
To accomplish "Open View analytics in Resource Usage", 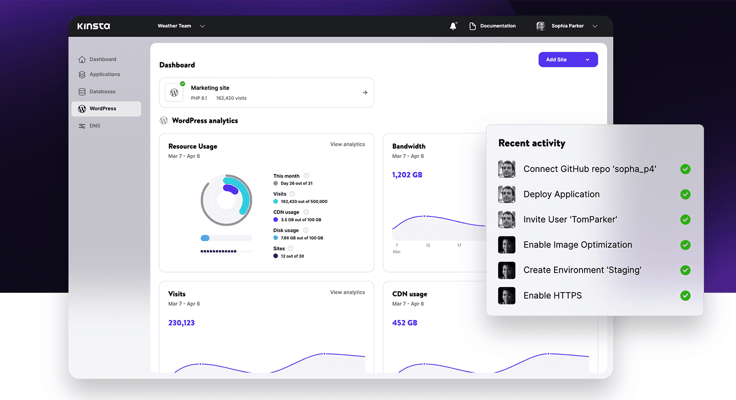I will tap(347, 144).
